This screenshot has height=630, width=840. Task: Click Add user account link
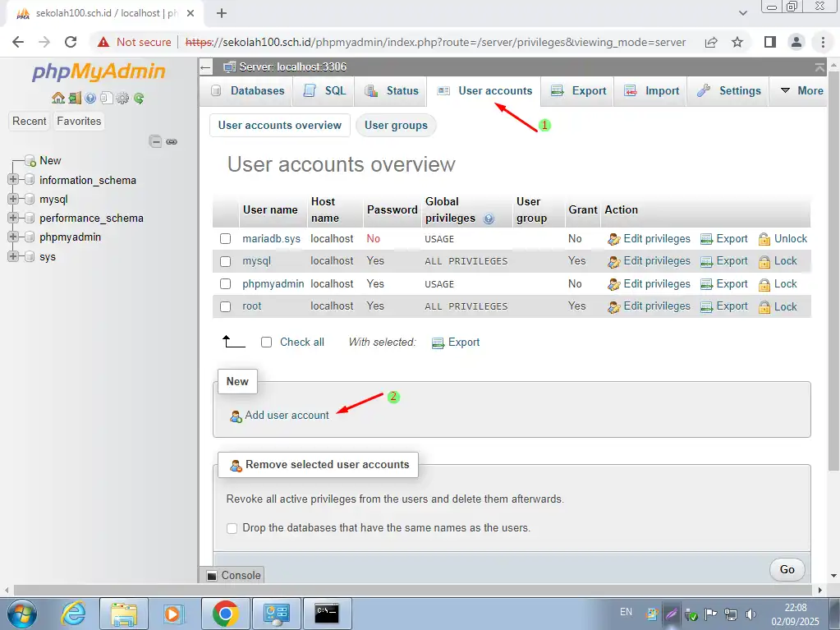click(280, 415)
